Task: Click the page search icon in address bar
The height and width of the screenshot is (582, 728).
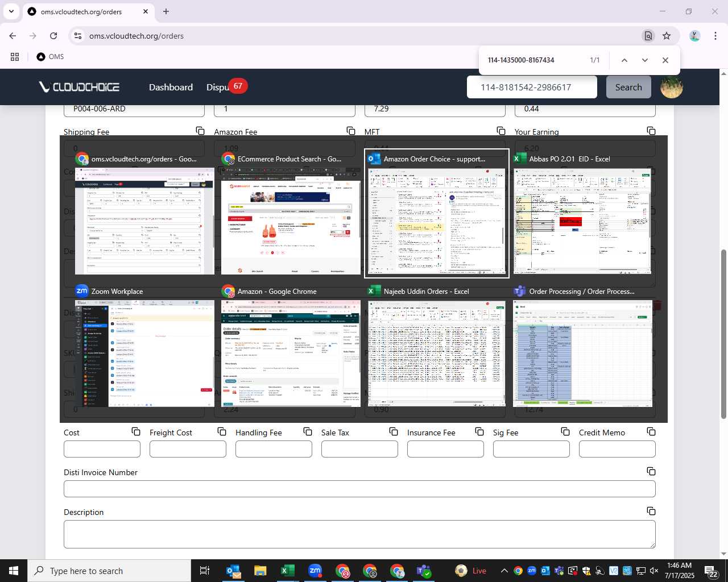Action: pyautogui.click(x=648, y=36)
